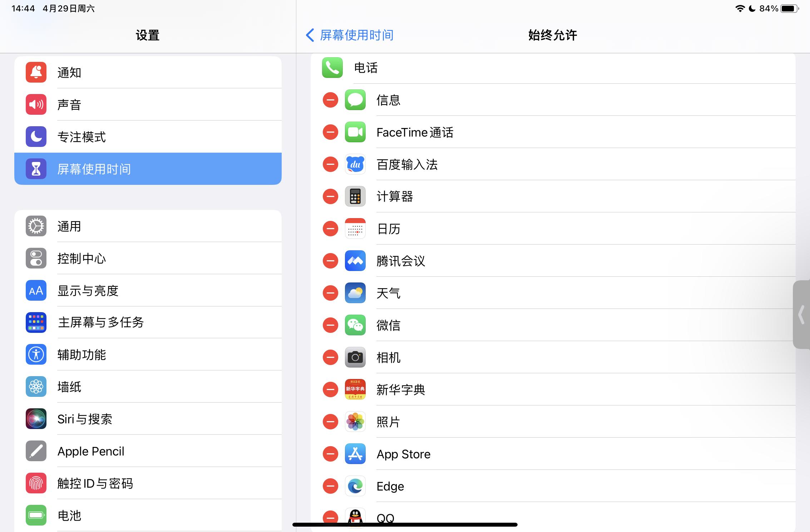Tap the home indicator bar at bottom
The width and height of the screenshot is (810, 532).
click(405, 524)
